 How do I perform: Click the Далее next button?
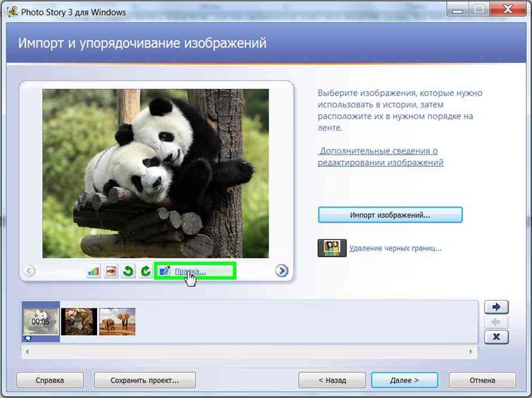point(404,380)
